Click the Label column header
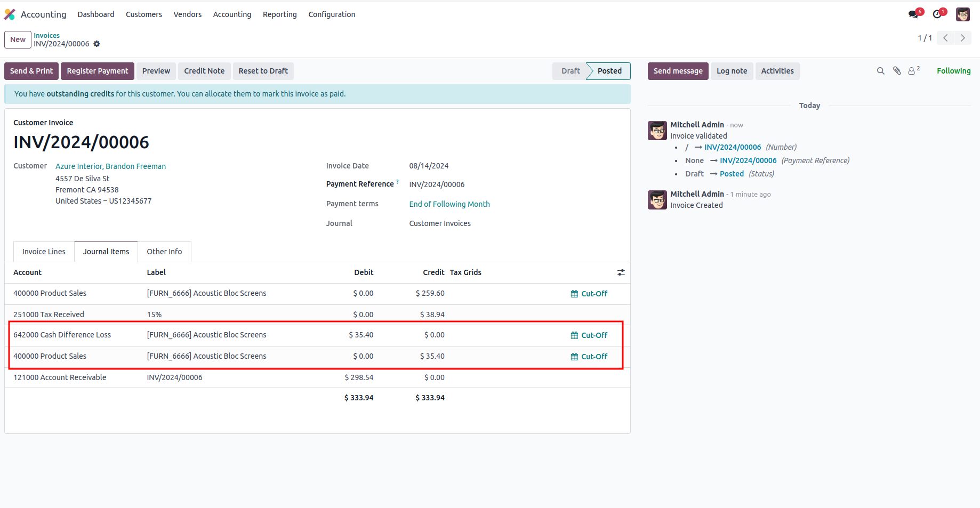The height and width of the screenshot is (508, 980). click(156, 272)
